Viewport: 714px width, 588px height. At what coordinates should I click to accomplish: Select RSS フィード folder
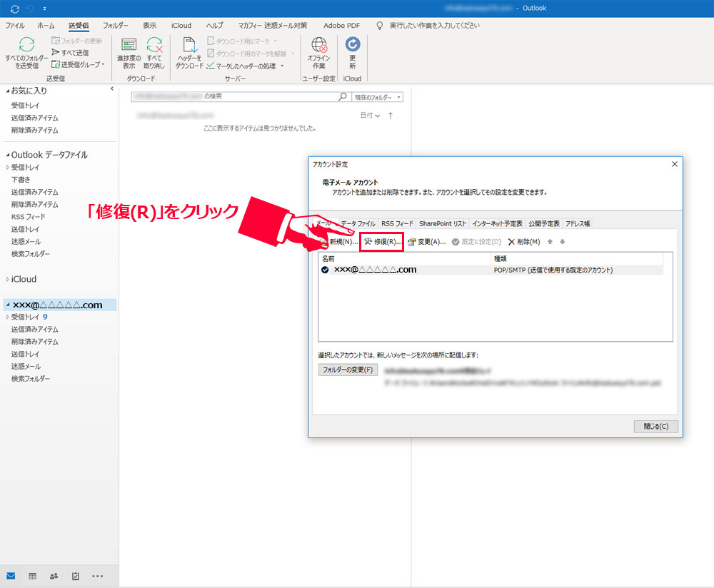tap(29, 217)
